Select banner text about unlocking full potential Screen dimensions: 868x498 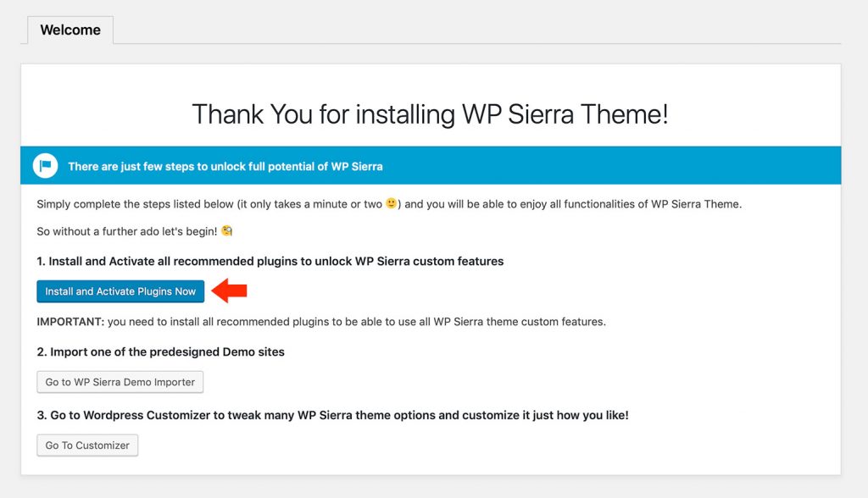point(225,167)
